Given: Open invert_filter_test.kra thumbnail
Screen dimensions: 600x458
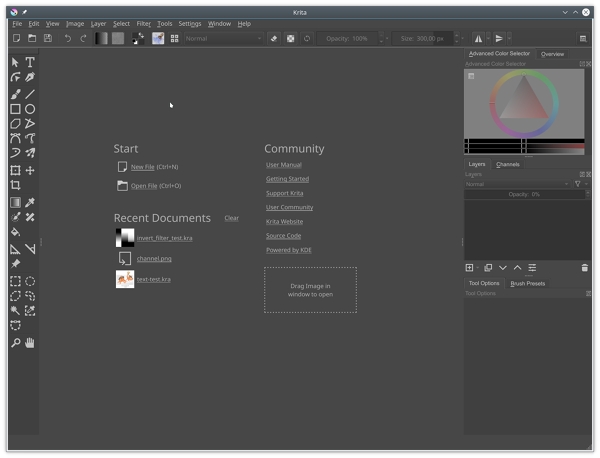Looking at the screenshot, I should 125,238.
